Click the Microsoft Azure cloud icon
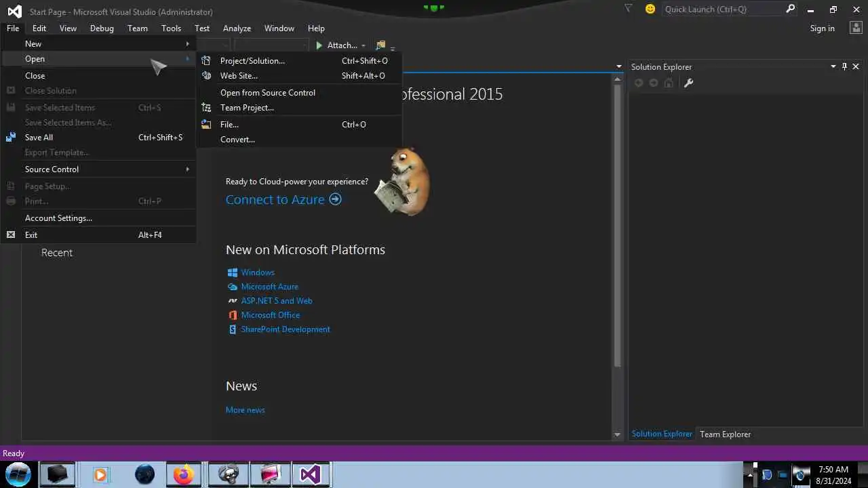 [232, 286]
